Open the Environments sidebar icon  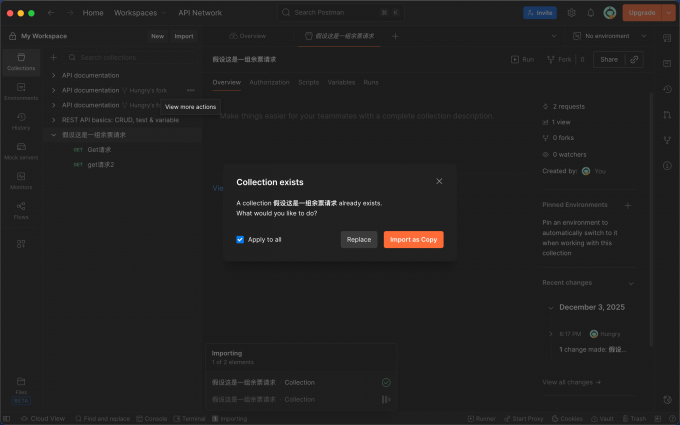(21, 92)
